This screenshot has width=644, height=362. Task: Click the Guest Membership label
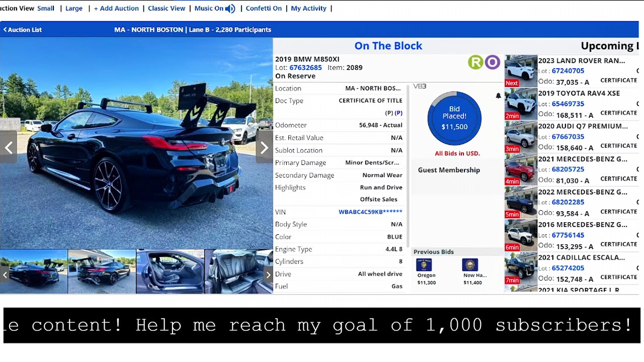(x=449, y=170)
